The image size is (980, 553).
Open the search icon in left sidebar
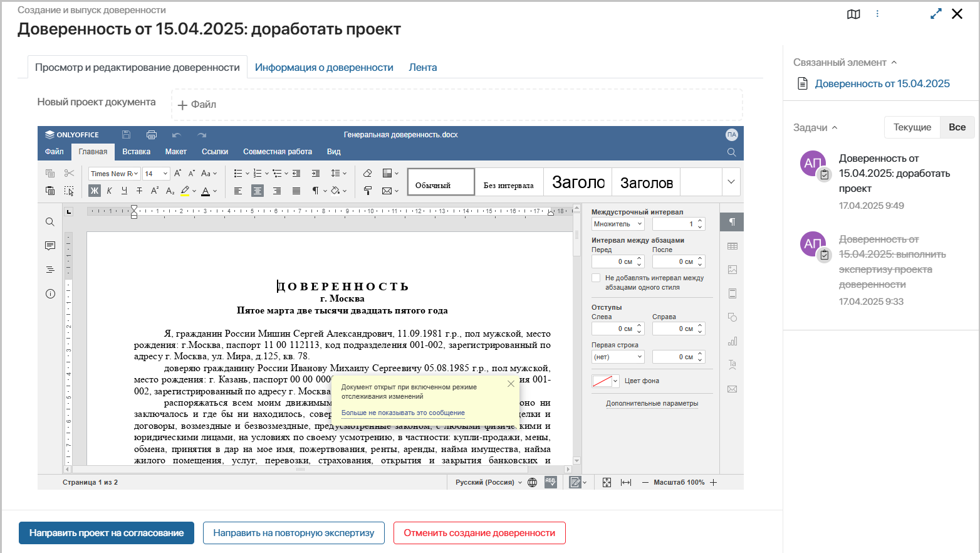coord(50,222)
